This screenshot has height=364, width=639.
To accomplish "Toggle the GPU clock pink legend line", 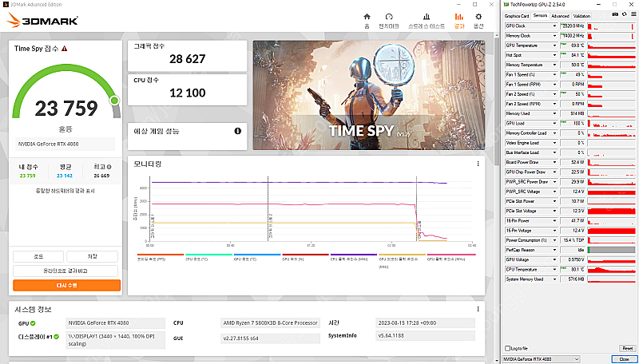I will click(x=450, y=255).
